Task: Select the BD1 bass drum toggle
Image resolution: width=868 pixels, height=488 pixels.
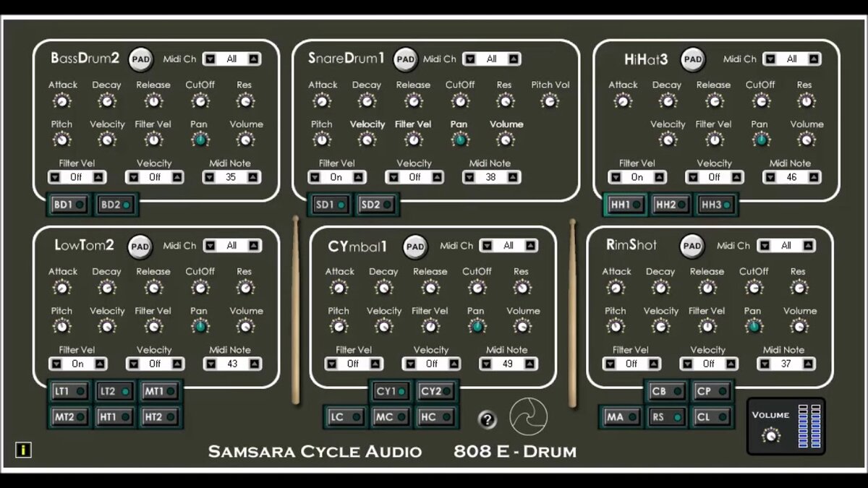Action: click(x=69, y=205)
